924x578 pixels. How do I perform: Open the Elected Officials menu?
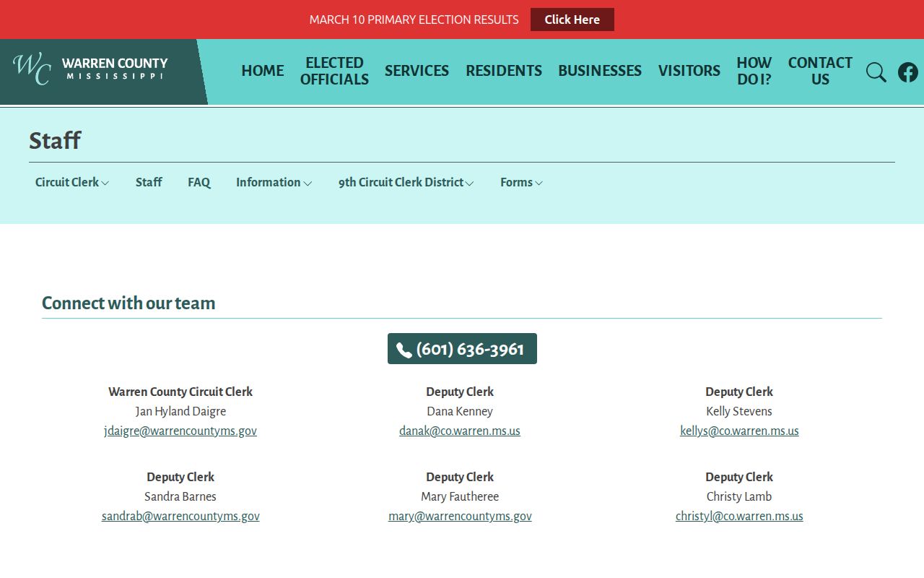pos(334,71)
